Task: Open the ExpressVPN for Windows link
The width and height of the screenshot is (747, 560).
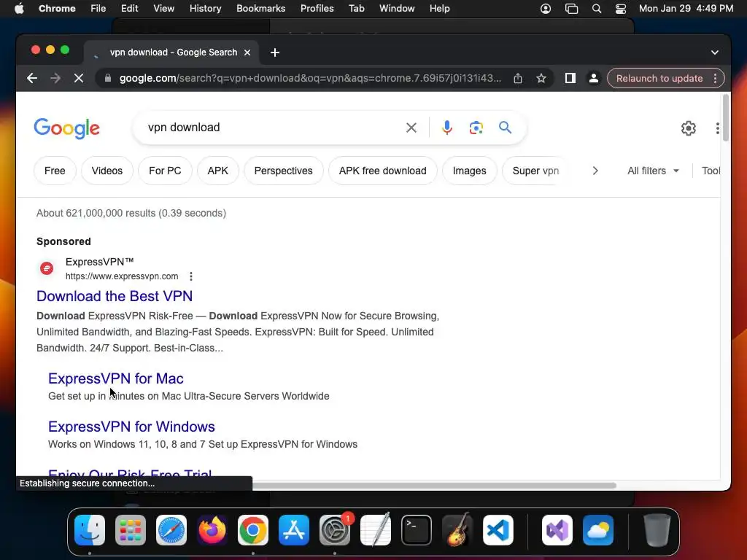Action: tap(131, 427)
